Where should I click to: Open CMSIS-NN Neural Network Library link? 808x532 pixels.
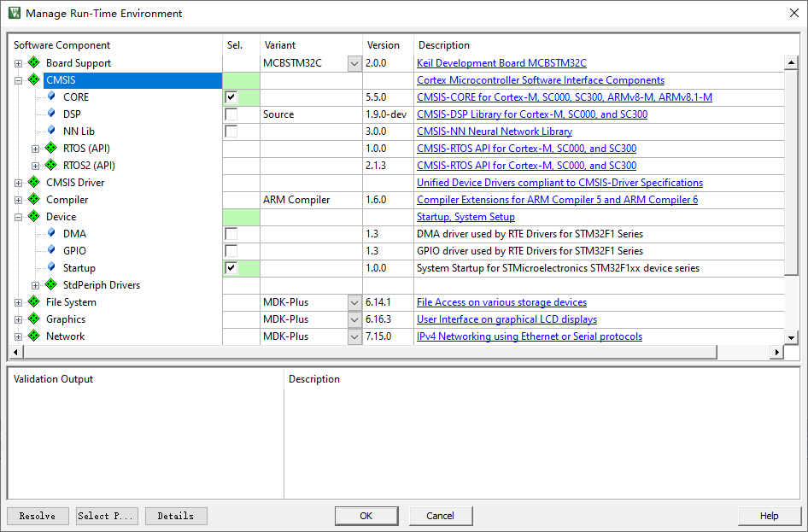click(x=495, y=132)
